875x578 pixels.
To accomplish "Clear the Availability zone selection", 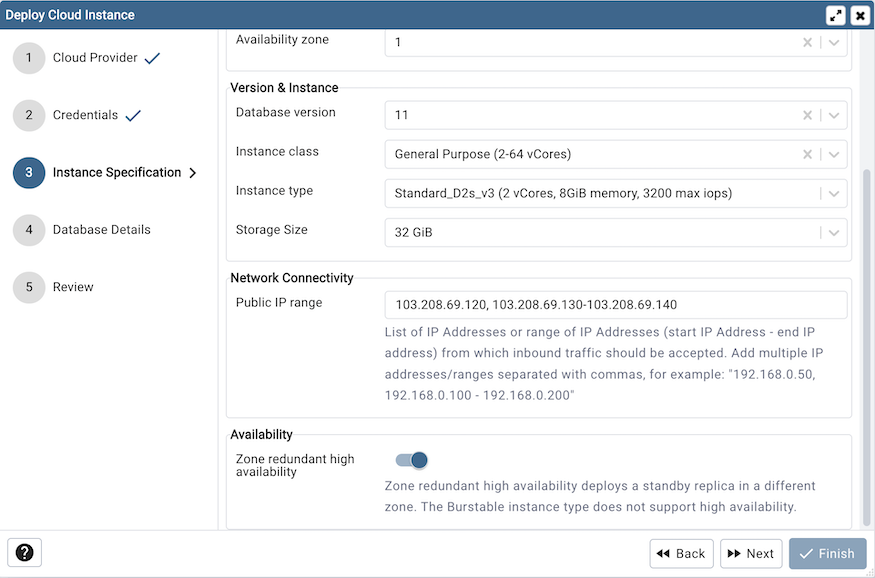I will [x=807, y=43].
